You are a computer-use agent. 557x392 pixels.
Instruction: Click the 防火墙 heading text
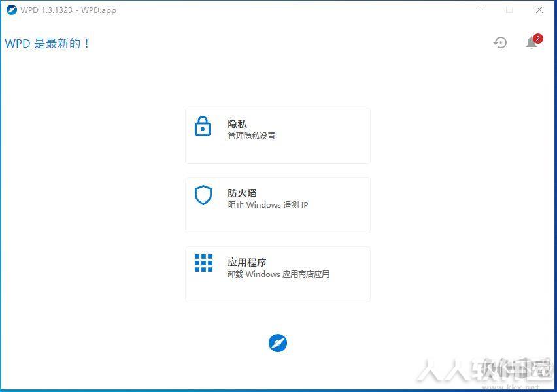point(243,193)
